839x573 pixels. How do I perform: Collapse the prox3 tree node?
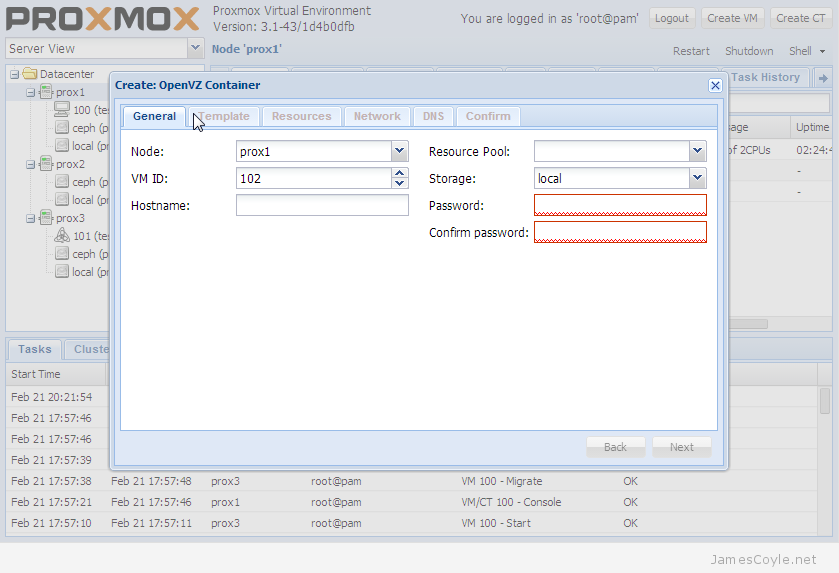click(x=30, y=218)
